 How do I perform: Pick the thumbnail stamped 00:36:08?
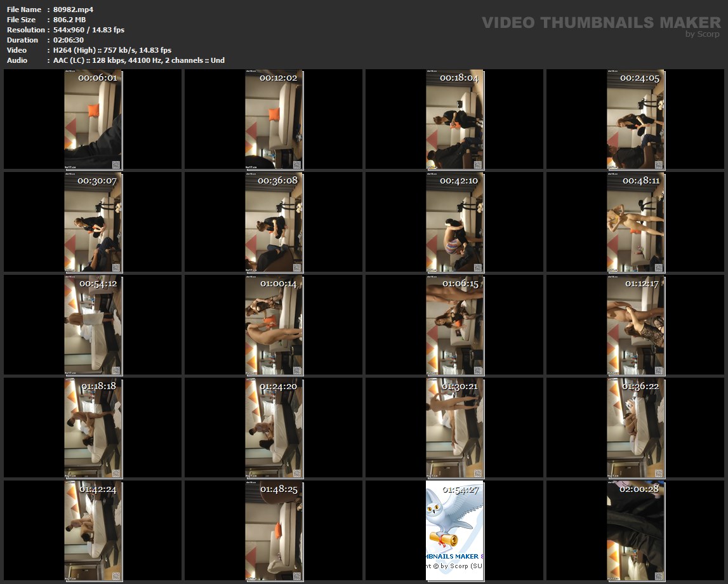[x=274, y=222]
